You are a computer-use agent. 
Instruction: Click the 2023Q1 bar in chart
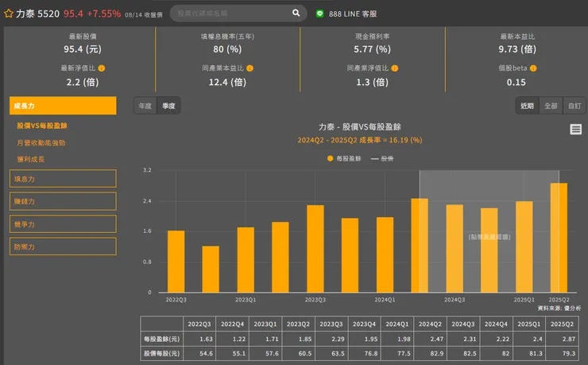tap(246, 260)
